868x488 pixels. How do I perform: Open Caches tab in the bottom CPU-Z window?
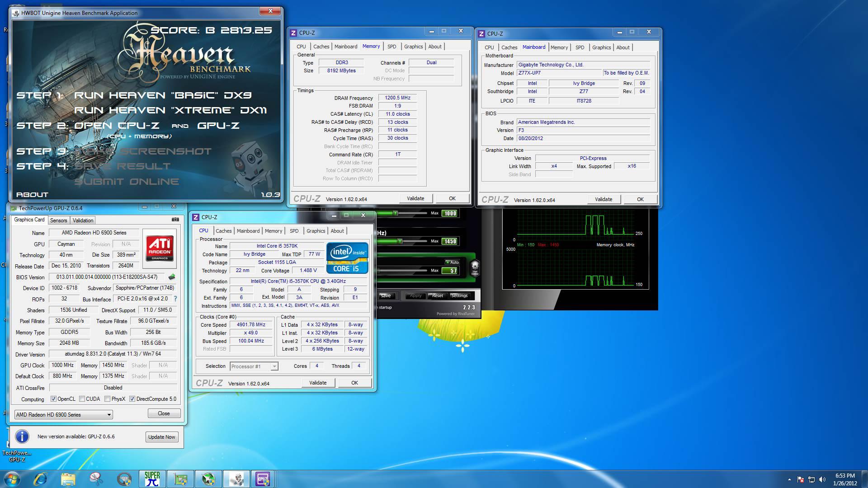coord(223,231)
